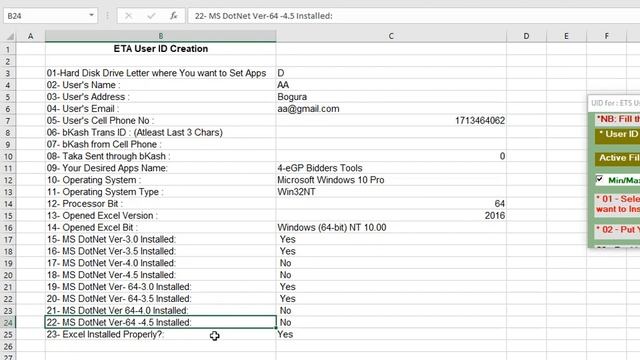Select 'No' value for DotNet Ver-4.0
The width and height of the screenshot is (640, 360).
[391, 263]
